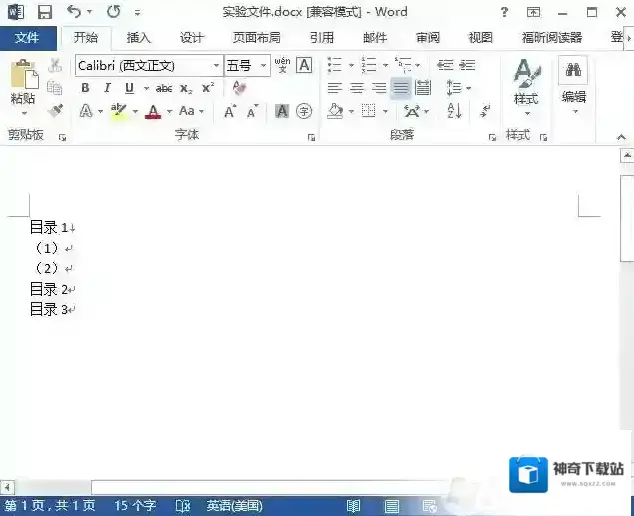This screenshot has width=634, height=516.
Task: Toggle Italic formatting
Action: coord(107,88)
